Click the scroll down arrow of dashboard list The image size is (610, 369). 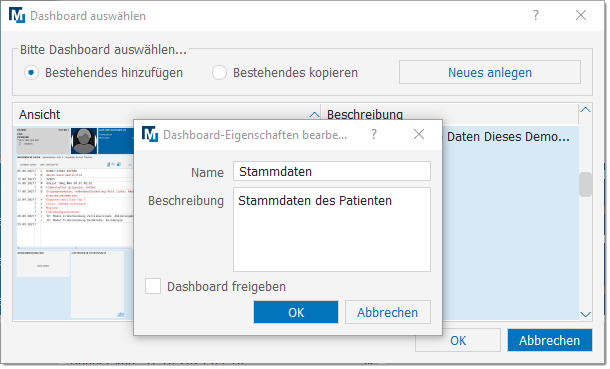pyautogui.click(x=585, y=314)
